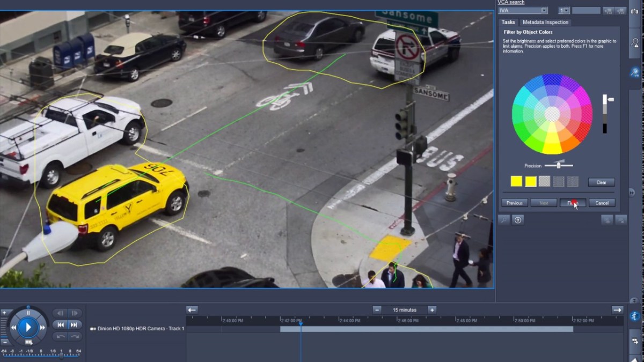Click the Help question mark icon

518,220
